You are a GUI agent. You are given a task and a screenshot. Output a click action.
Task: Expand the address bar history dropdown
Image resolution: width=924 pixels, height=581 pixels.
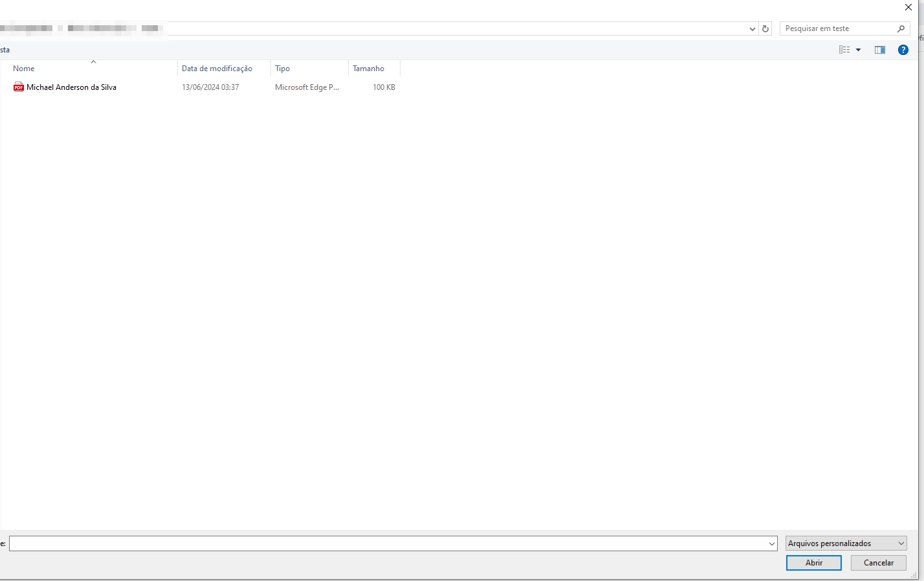(752, 28)
